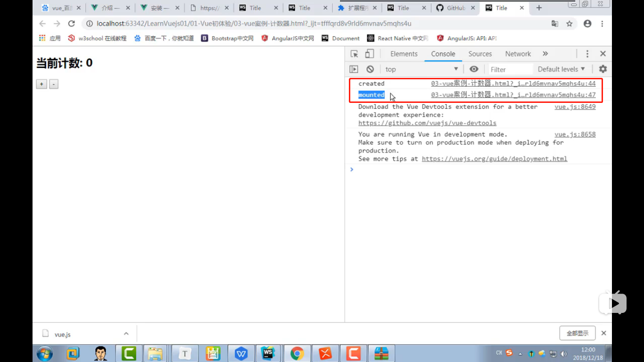
Task: Show hidden system tray icons
Action: [520, 354]
